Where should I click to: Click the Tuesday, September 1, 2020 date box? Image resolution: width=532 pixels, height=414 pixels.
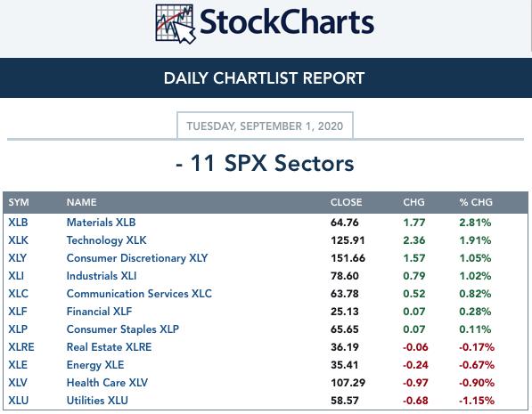(x=265, y=126)
